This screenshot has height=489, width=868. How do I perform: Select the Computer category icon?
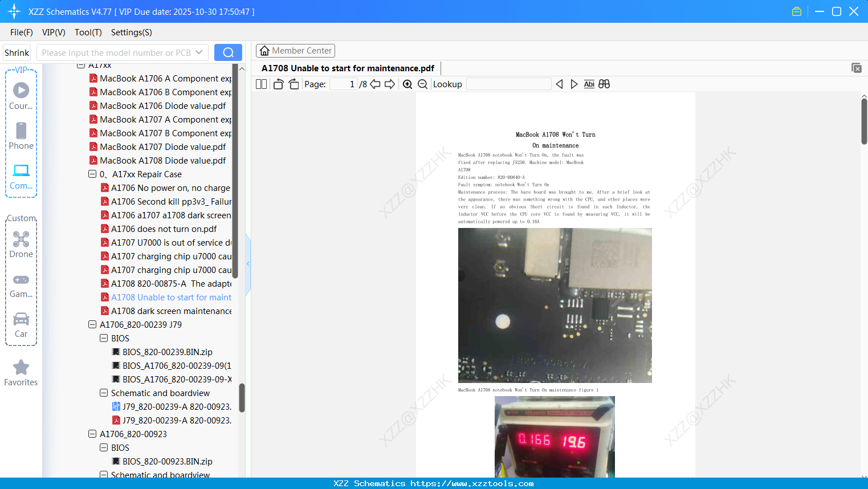(21, 176)
